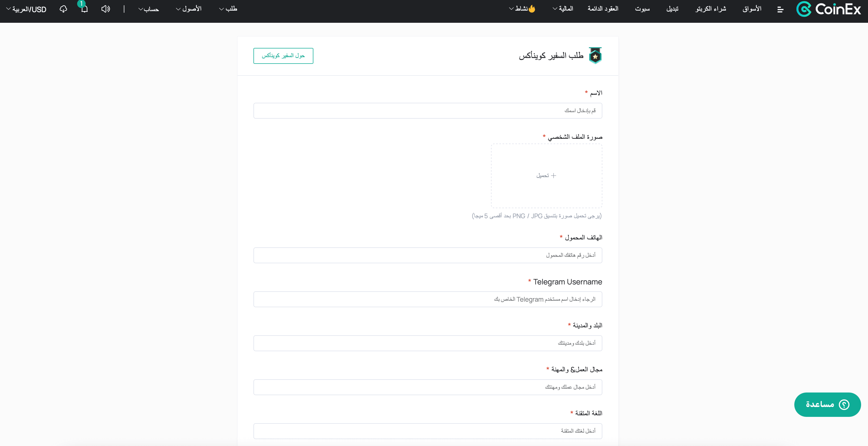Click the plus upload icon
The width and height of the screenshot is (868, 446).
554,175
